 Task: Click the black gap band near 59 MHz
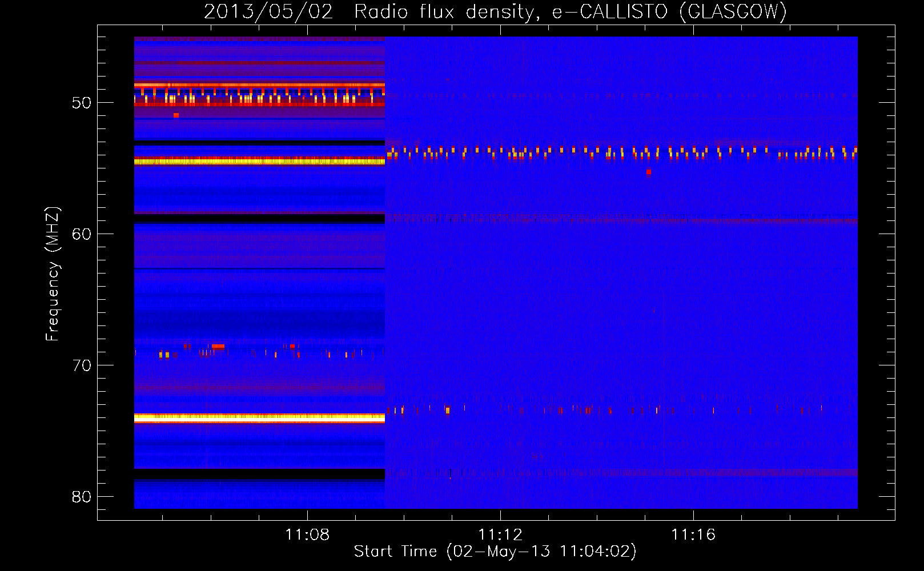pyautogui.click(x=259, y=218)
